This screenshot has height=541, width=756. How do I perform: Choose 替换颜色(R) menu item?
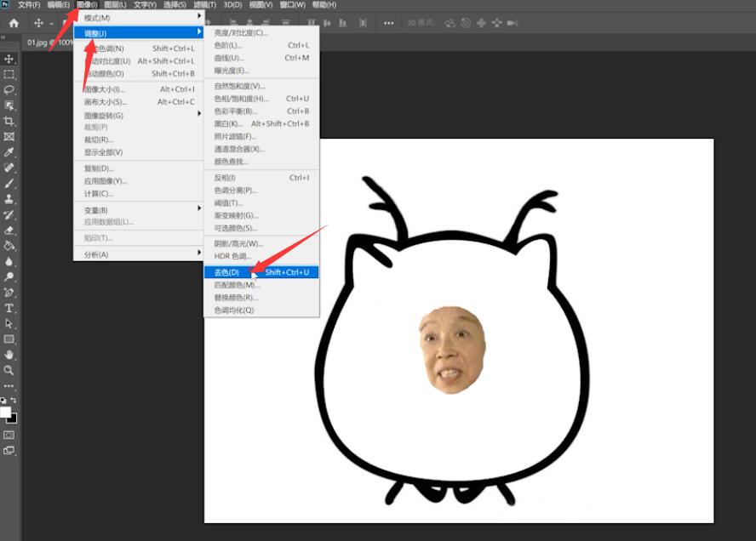(261, 297)
